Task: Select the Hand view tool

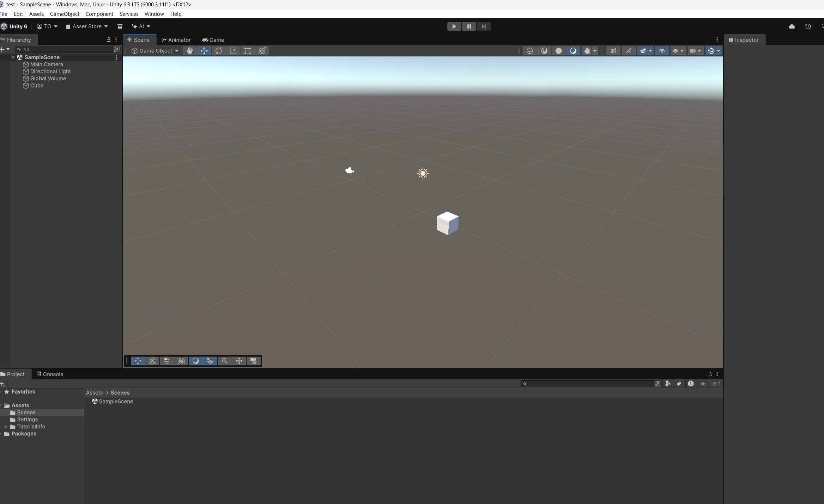Action: 189,51
